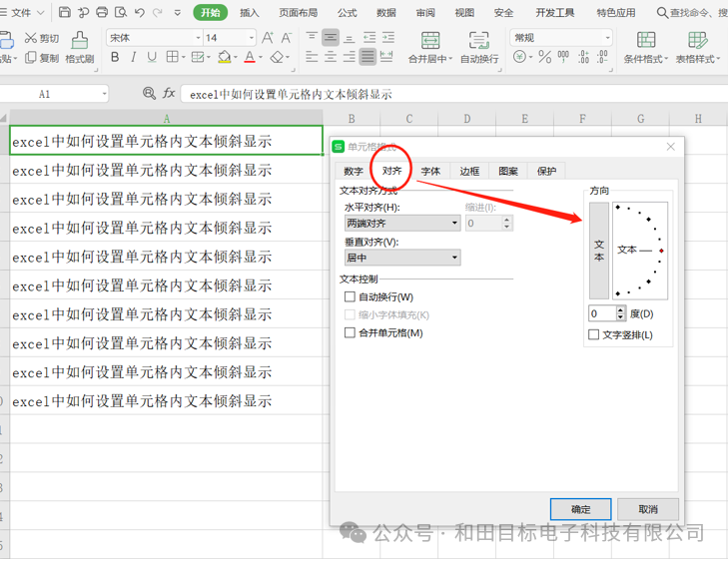
Task: Enable the Wrap Text (自动换行(W)) checkbox
Action: pos(350,296)
